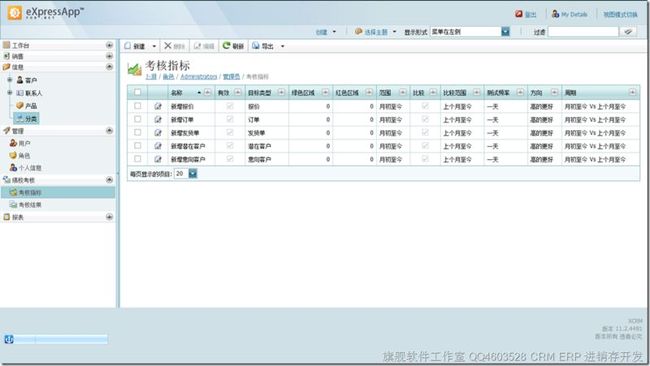Click the green Refresh arrow icon
The width and height of the screenshot is (650, 366).
pyautogui.click(x=226, y=46)
